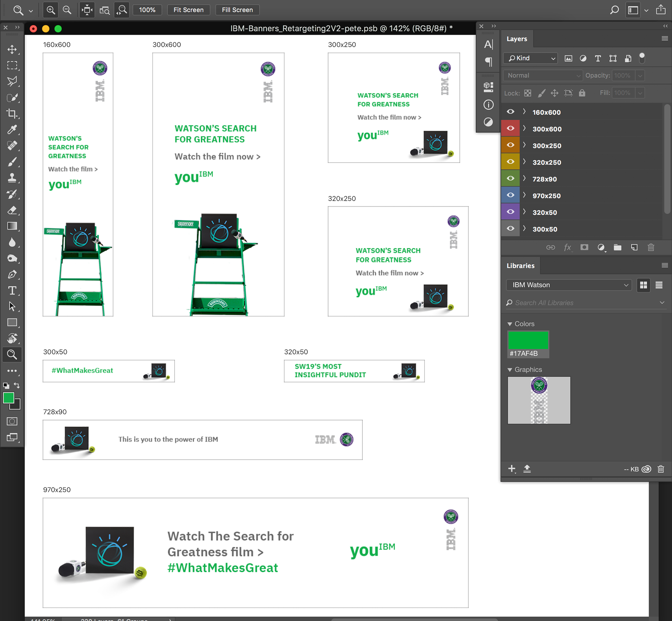The image size is (672, 621).
Task: Hide the 300x600 layer group
Action: pos(511,128)
